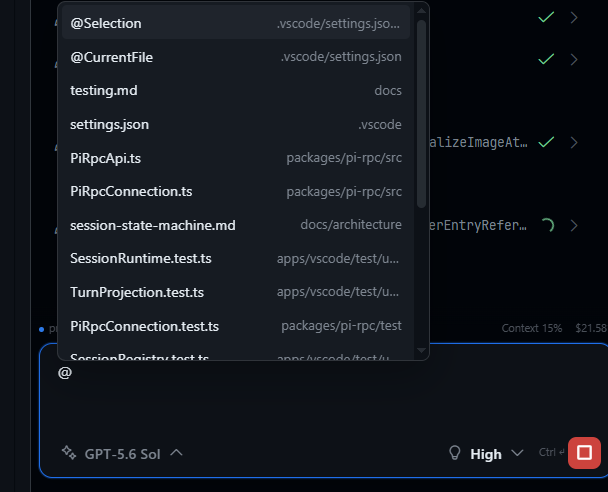Pick testing.md from the suggestions
608x492 pixels.
pyautogui.click(x=236, y=91)
